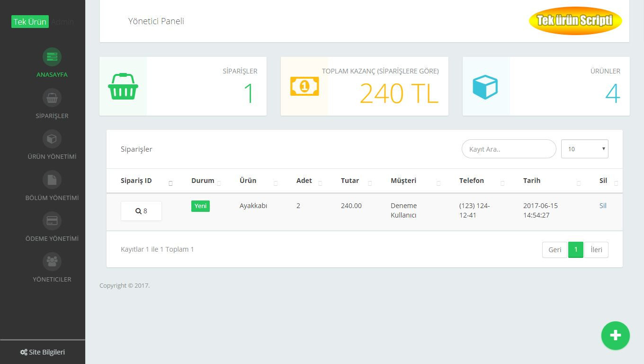Open Anasayfa via its sidebar icon
The width and height of the screenshot is (644, 364).
52,57
